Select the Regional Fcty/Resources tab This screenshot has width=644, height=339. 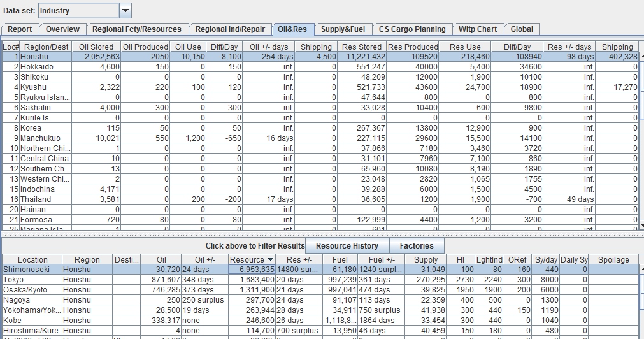coord(137,29)
